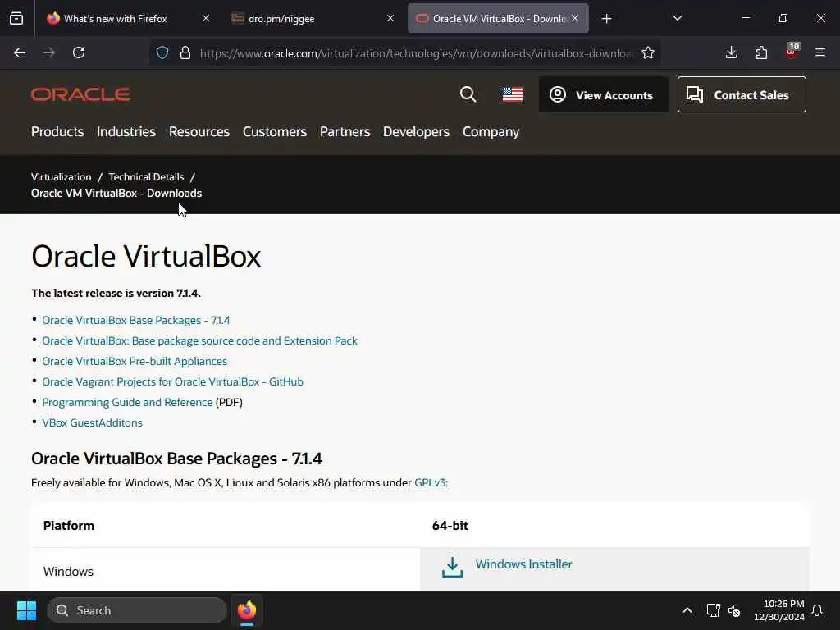Close the Oracle VM VirtualBox tab
Screen dimensions: 840x630
coord(575,18)
